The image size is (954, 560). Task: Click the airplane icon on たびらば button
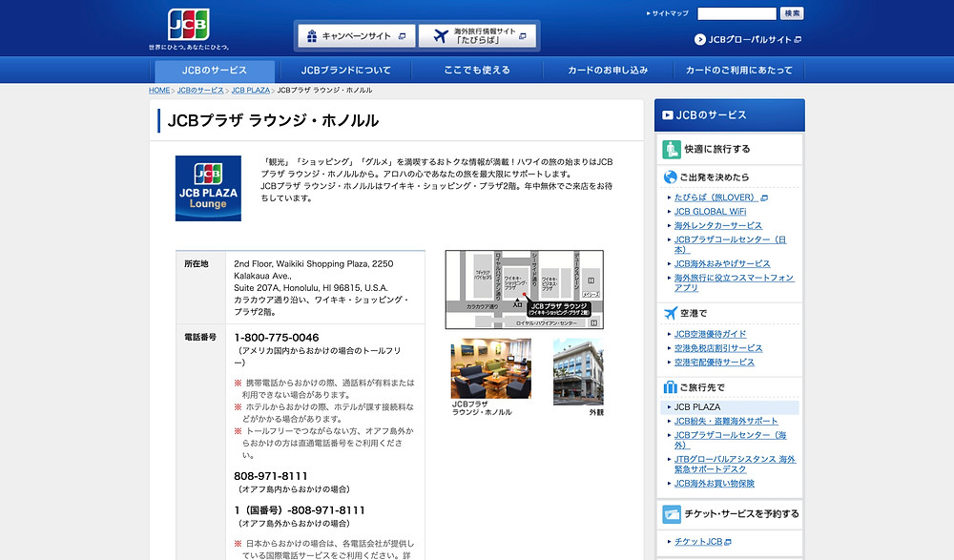441,36
